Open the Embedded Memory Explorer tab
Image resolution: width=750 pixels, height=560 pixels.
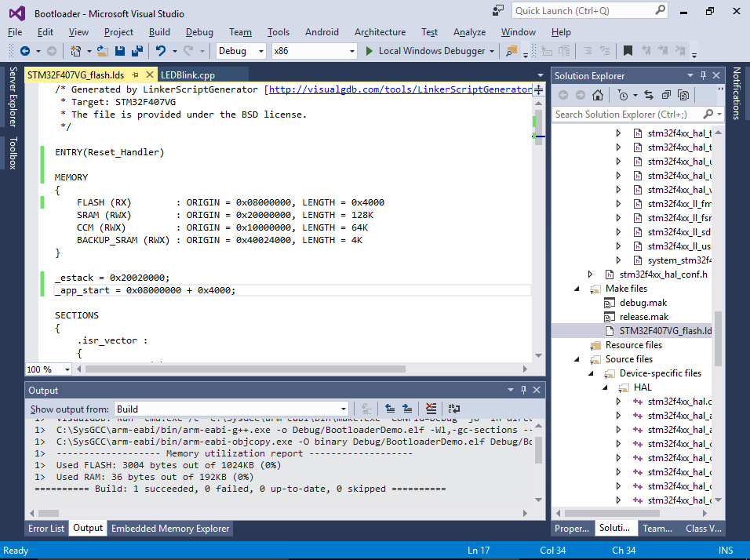pyautogui.click(x=170, y=529)
